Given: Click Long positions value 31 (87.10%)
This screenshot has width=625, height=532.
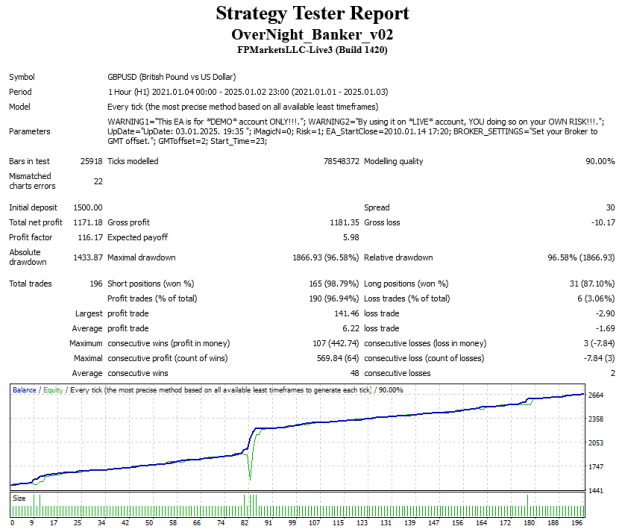Looking at the screenshot, I should tap(592, 284).
